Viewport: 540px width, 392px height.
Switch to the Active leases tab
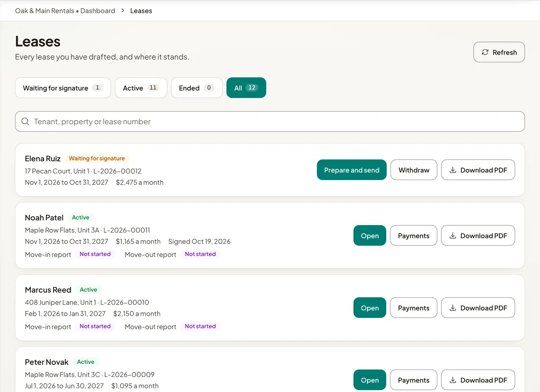141,88
